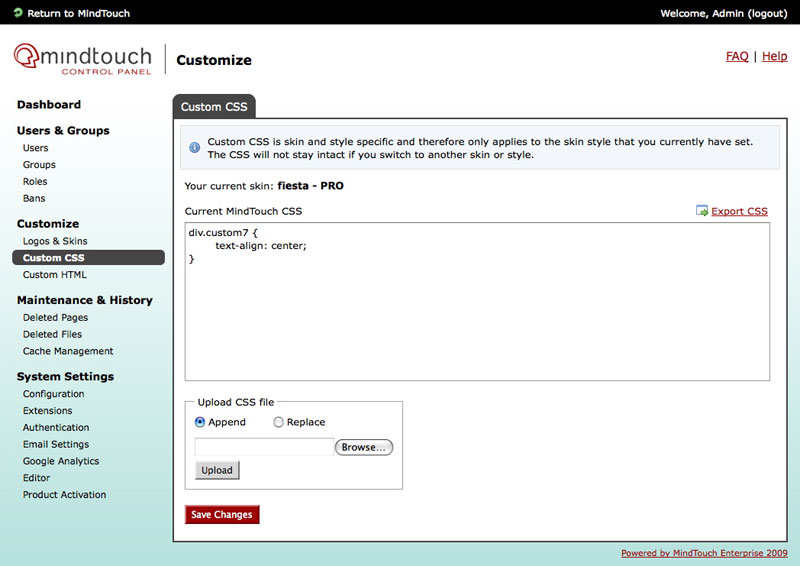Image resolution: width=800 pixels, height=566 pixels.
Task: Open Logos & Skins settings
Action: pyautogui.click(x=55, y=241)
